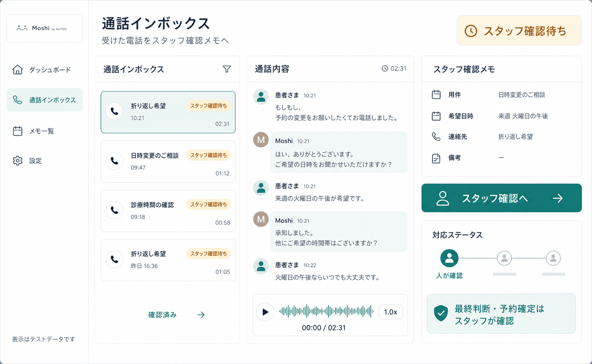Open the inbox filter funnel icon
The height and width of the screenshot is (364, 592).
click(227, 69)
